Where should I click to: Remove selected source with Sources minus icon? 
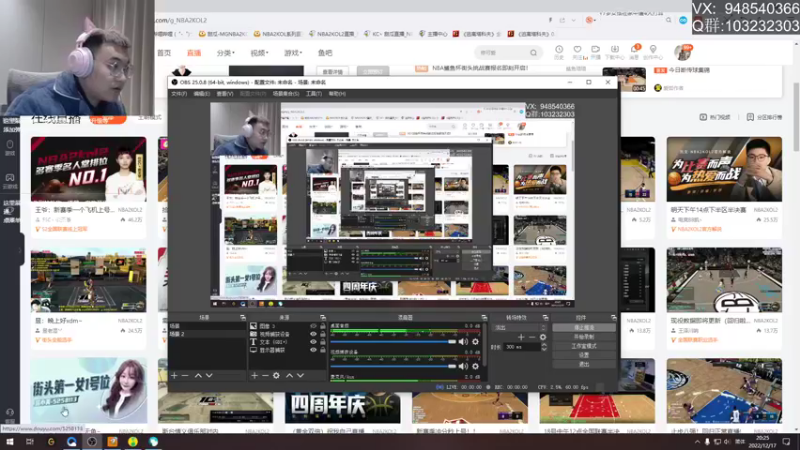pyautogui.click(x=265, y=376)
